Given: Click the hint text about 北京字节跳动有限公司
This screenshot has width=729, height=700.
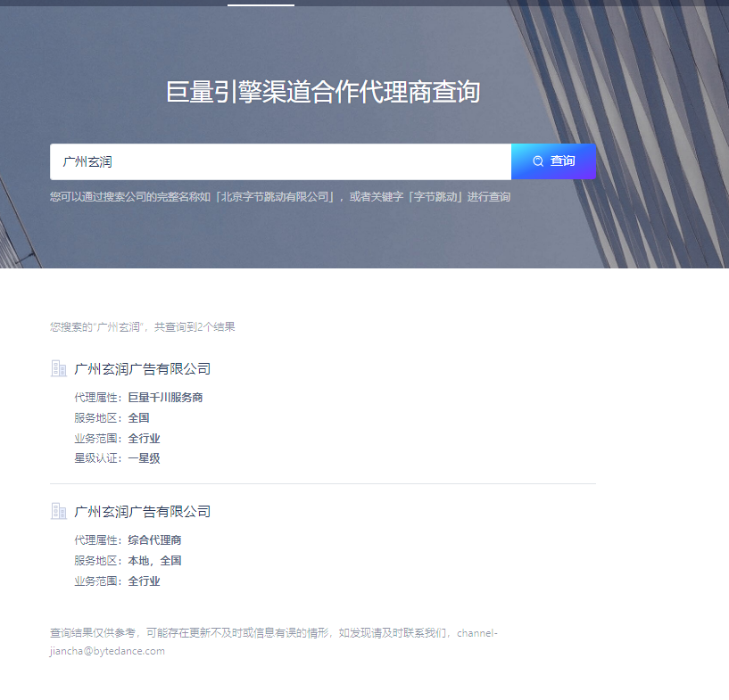Looking at the screenshot, I should (x=280, y=197).
